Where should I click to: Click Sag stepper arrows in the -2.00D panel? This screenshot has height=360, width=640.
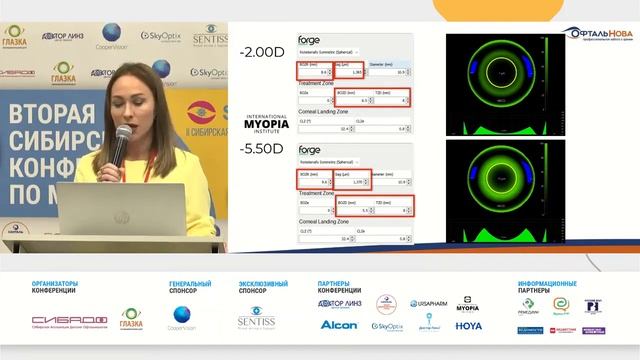pos(365,72)
